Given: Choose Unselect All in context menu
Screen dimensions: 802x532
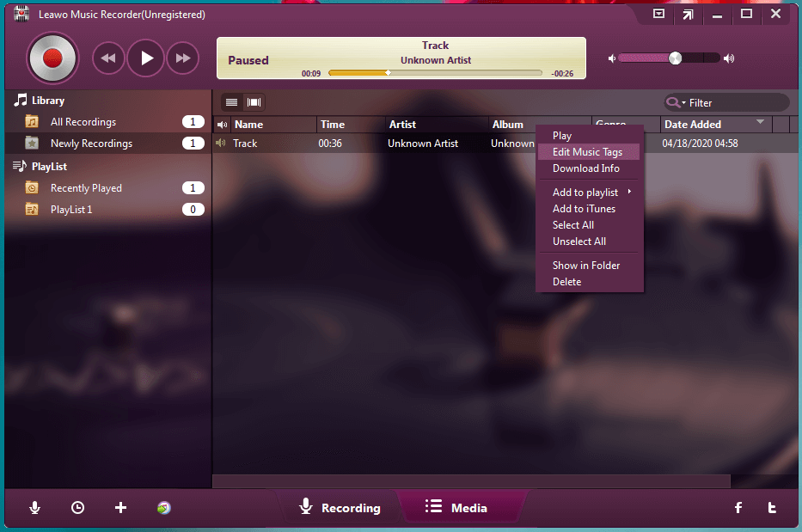Looking at the screenshot, I should pos(589,242).
